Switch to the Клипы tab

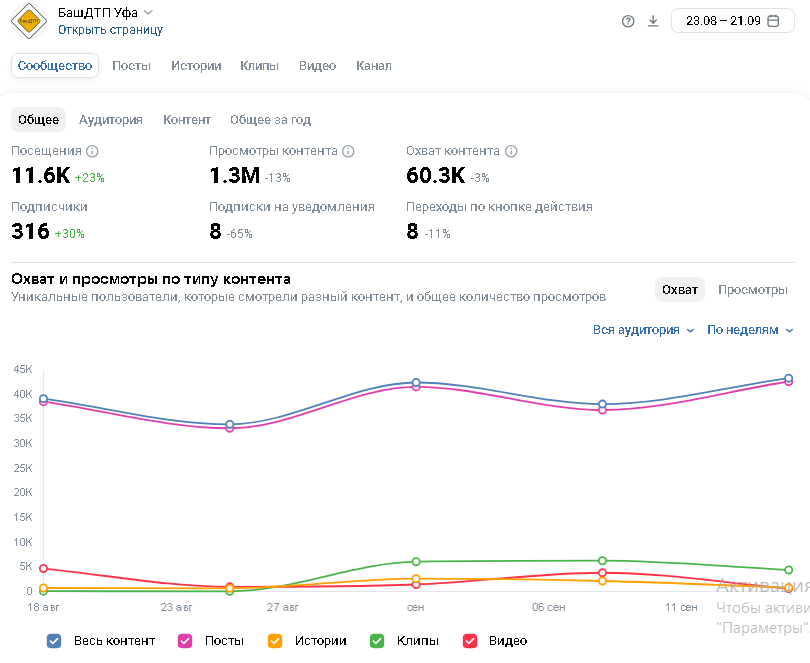(x=259, y=66)
